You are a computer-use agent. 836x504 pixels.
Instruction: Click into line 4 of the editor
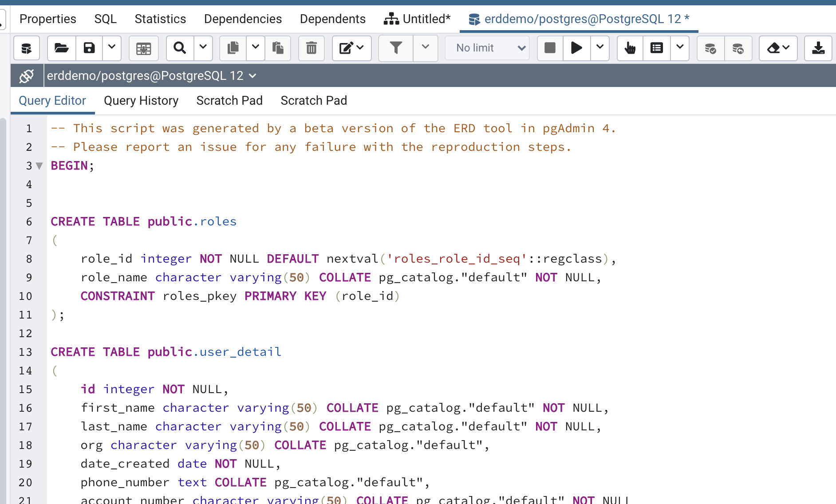tap(266, 185)
